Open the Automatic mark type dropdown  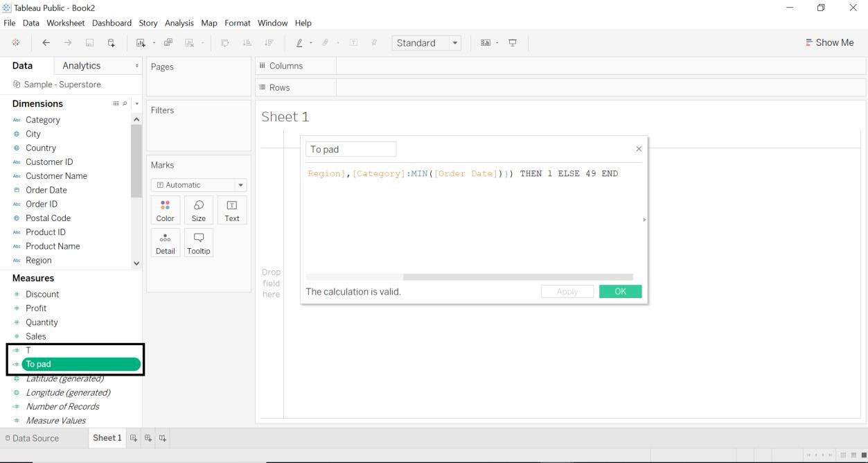pyautogui.click(x=240, y=185)
